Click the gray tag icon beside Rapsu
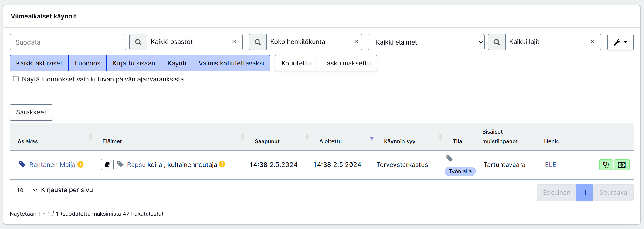The height and width of the screenshot is (229, 644). point(120,164)
